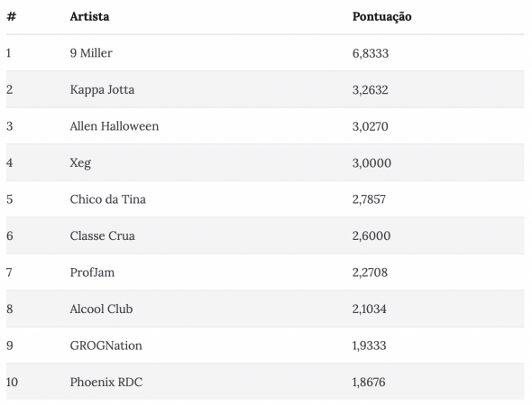Viewport: 532px width, 406px height.
Task: Click the score 1,8676
Action: click(x=369, y=383)
